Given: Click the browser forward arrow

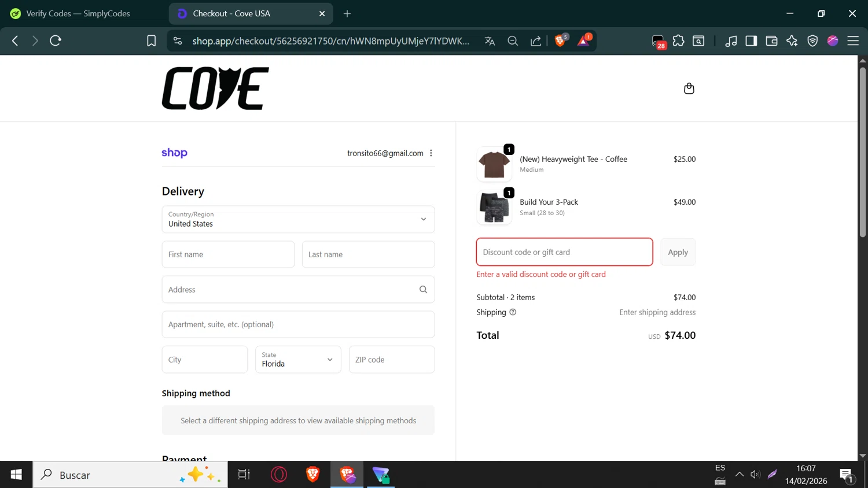Looking at the screenshot, I should coord(35,40).
